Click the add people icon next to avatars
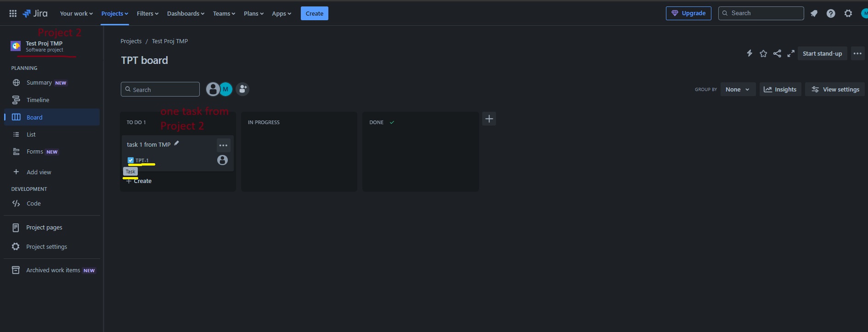Viewport: 868px width, 332px height. [242, 89]
